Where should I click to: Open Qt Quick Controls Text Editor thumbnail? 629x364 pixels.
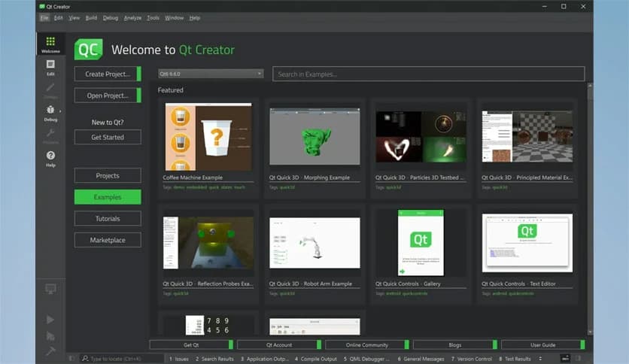[527, 243]
